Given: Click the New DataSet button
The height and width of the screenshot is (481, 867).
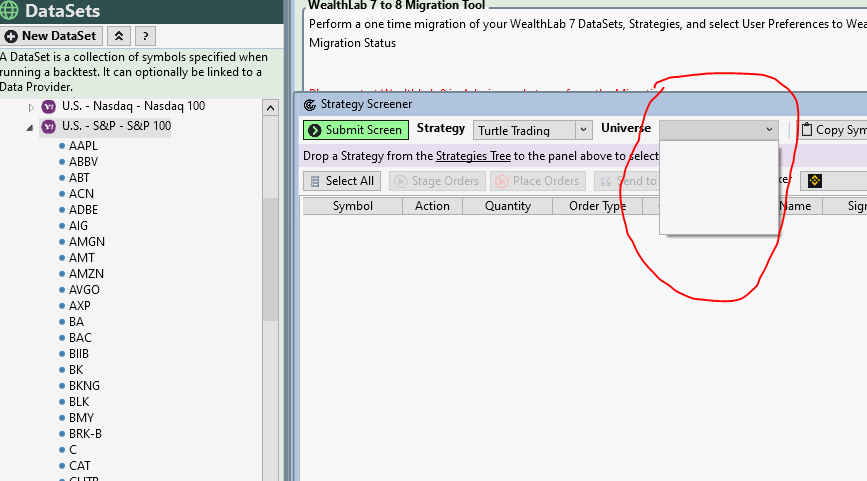Looking at the screenshot, I should [x=51, y=36].
